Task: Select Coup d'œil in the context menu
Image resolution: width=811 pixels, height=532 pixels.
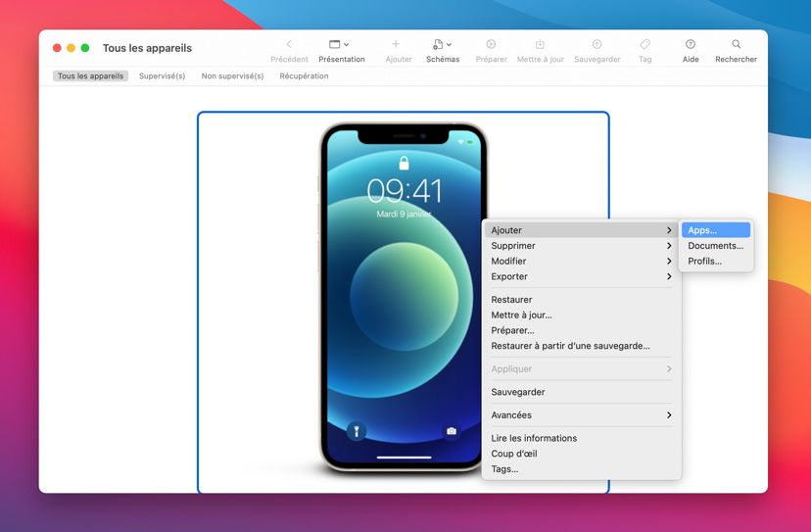Action: coord(582,454)
